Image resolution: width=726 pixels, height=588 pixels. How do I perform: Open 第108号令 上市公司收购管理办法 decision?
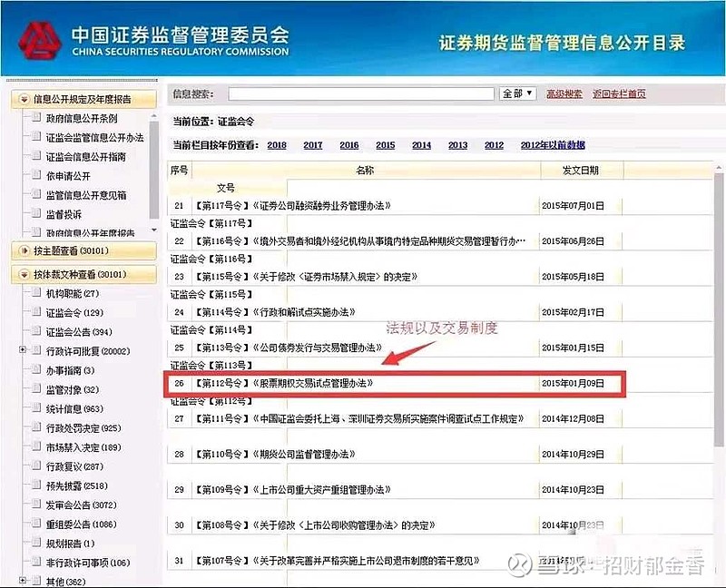pyautogui.click(x=315, y=525)
